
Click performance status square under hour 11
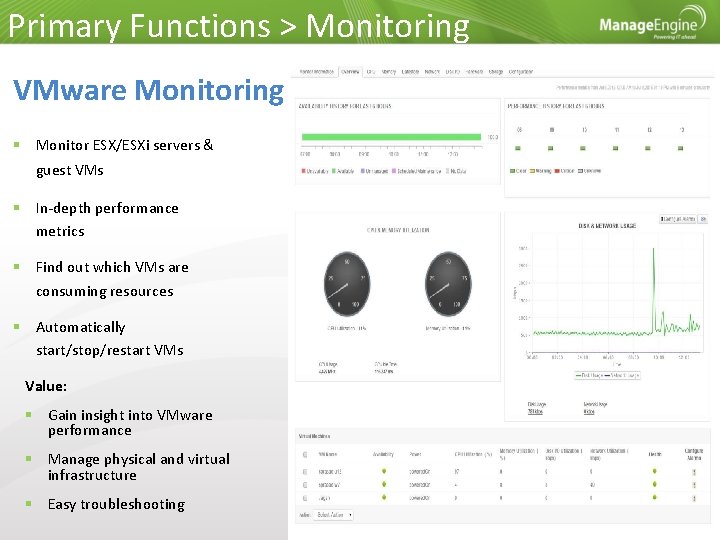[615, 148]
